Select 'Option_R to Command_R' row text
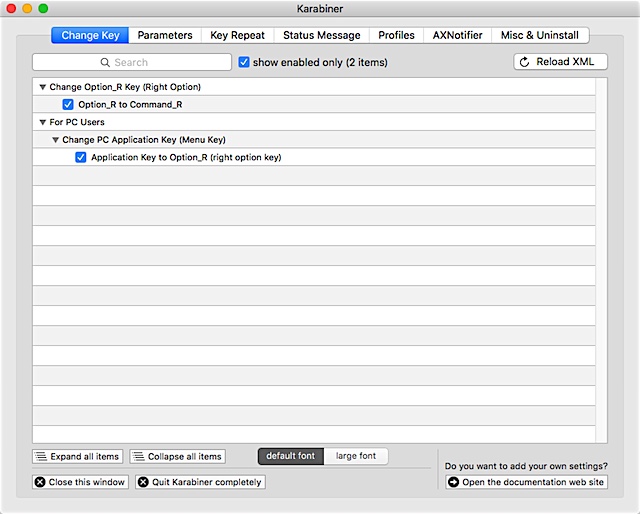This screenshot has height=514, width=640. 130,105
